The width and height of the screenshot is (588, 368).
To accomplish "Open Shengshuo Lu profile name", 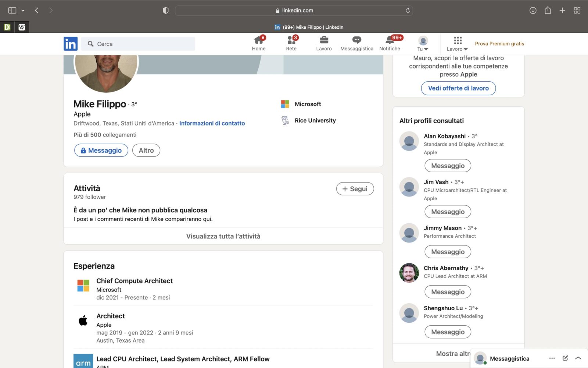I will pos(443,308).
